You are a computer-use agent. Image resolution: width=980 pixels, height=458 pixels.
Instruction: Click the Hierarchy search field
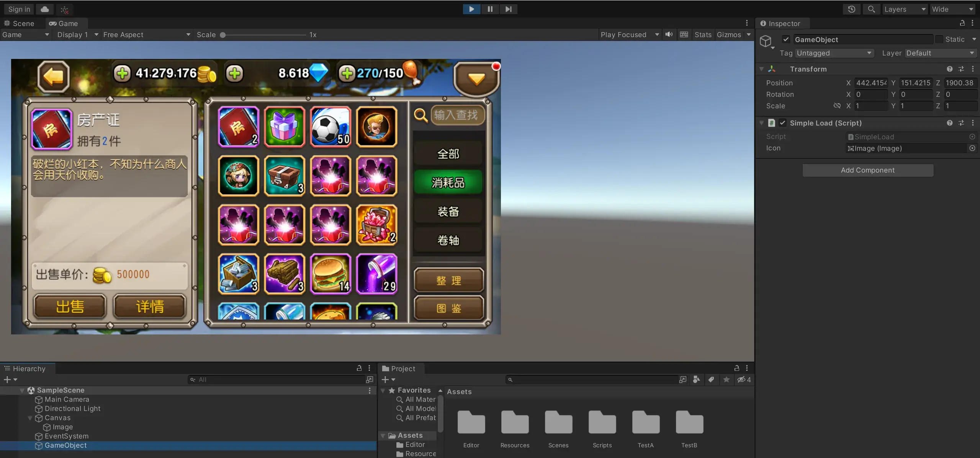tap(276, 380)
